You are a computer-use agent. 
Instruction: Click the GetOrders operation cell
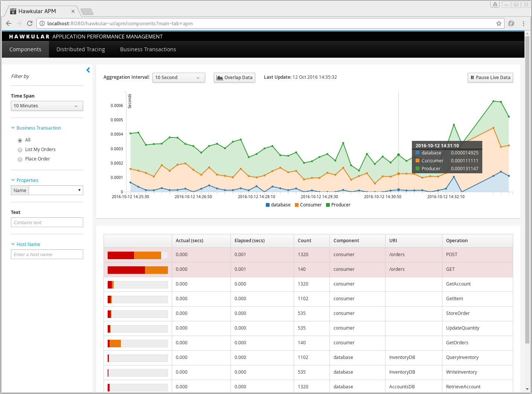[477, 343]
